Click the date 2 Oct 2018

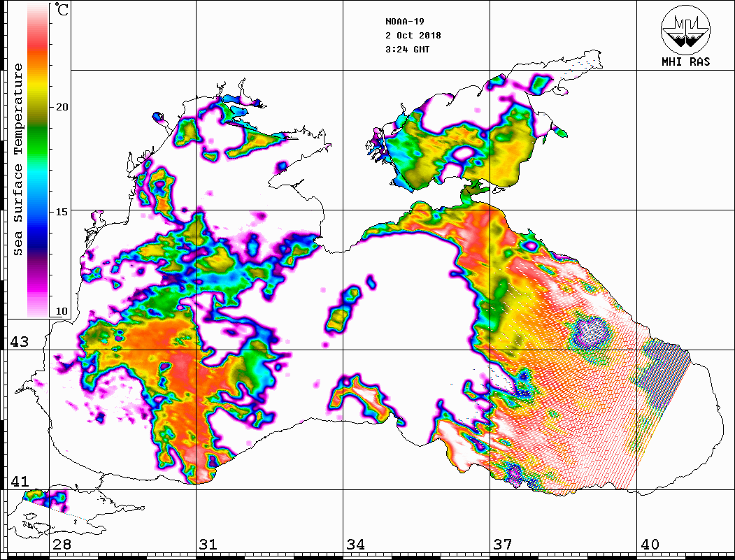[413, 36]
